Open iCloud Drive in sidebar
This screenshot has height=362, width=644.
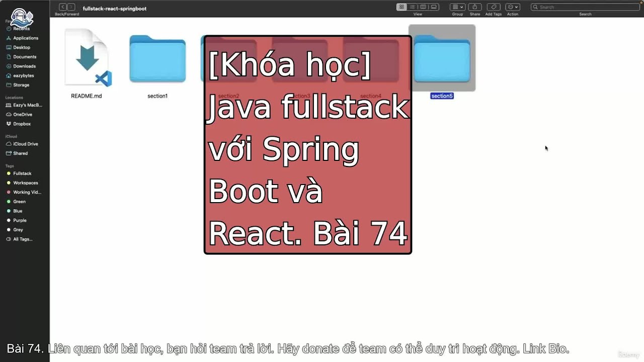point(22,144)
